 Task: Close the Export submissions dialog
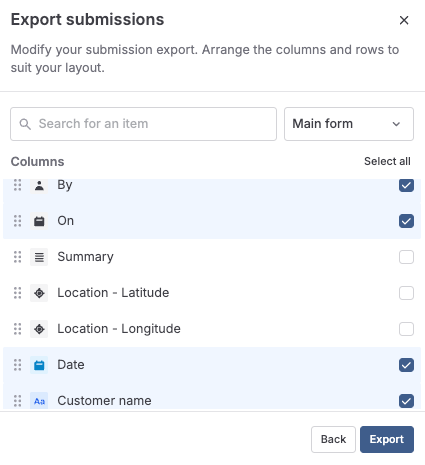tap(404, 20)
